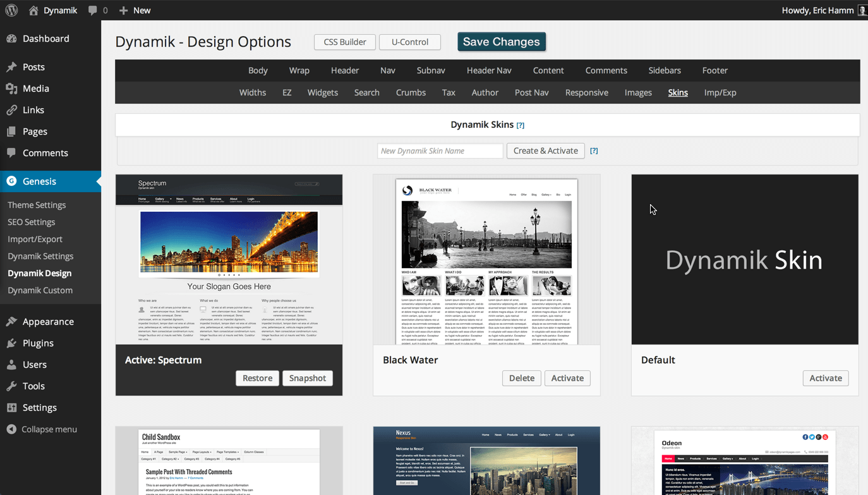Click the Collapse menu arrow icon

pos(11,429)
